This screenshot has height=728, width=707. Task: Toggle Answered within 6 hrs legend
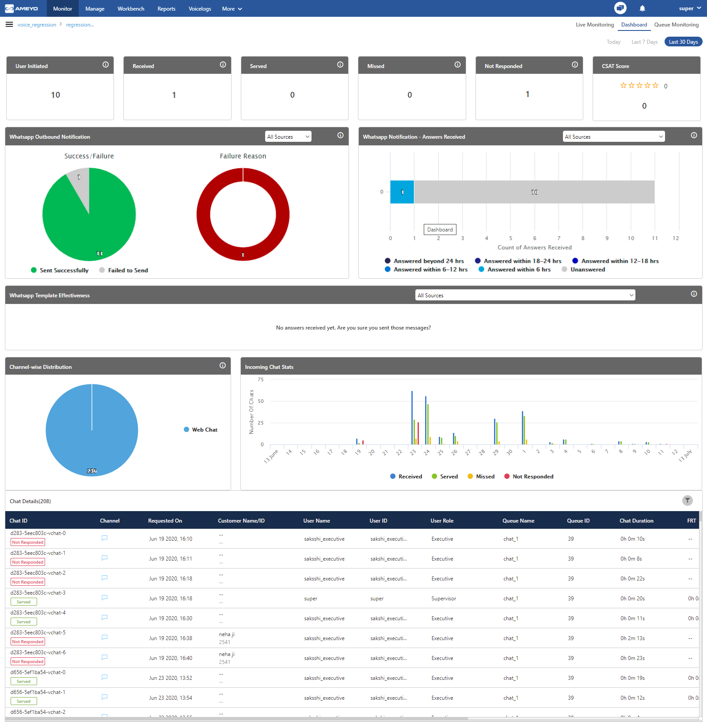point(515,269)
